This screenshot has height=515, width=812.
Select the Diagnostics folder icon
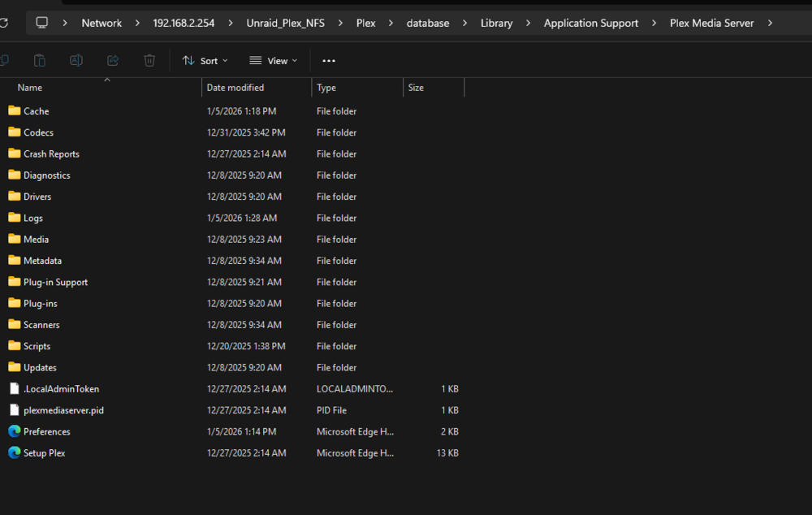tap(15, 175)
